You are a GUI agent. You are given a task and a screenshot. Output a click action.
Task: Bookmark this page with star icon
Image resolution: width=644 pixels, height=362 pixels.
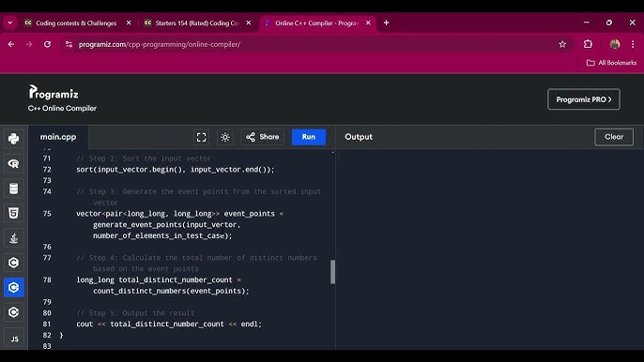(562, 44)
